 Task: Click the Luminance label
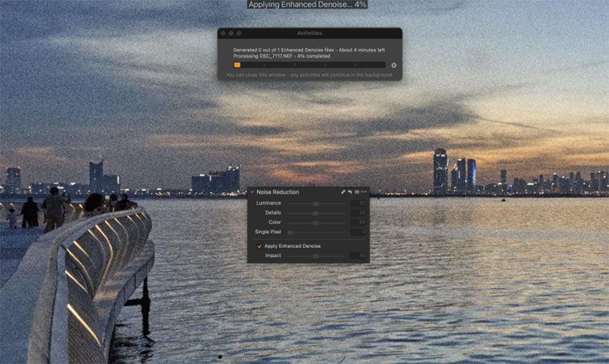269,203
